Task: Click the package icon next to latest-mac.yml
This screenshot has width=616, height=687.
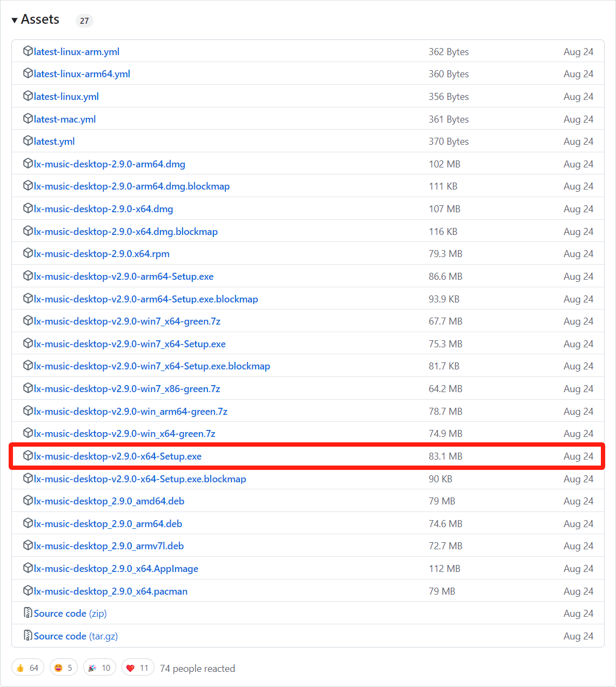Action: 28,119
